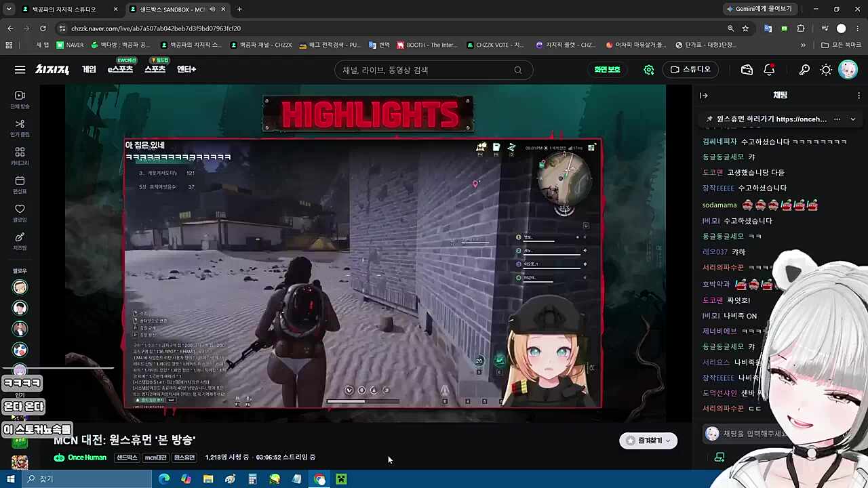Click the live stream video player
This screenshot has height=488, width=868.
pos(366,253)
